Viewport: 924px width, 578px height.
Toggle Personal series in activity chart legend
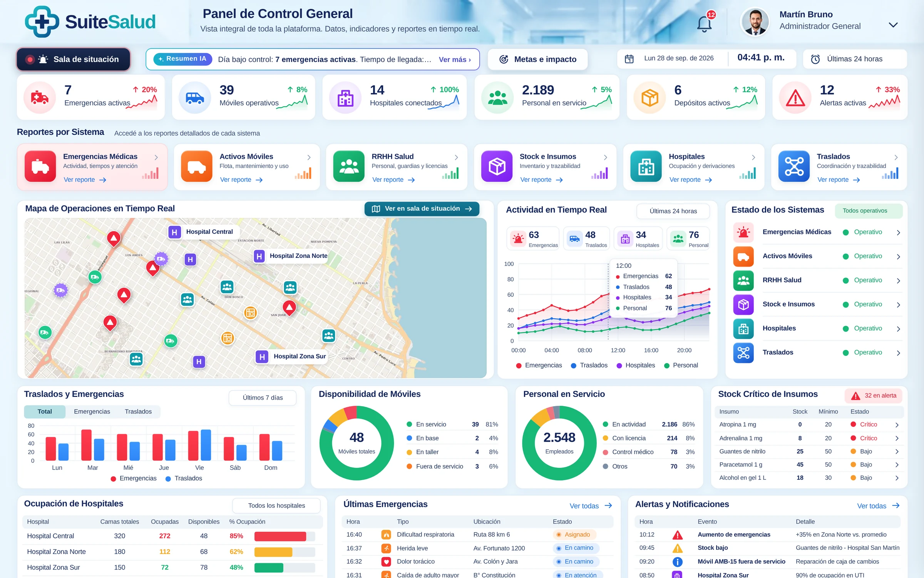681,365
